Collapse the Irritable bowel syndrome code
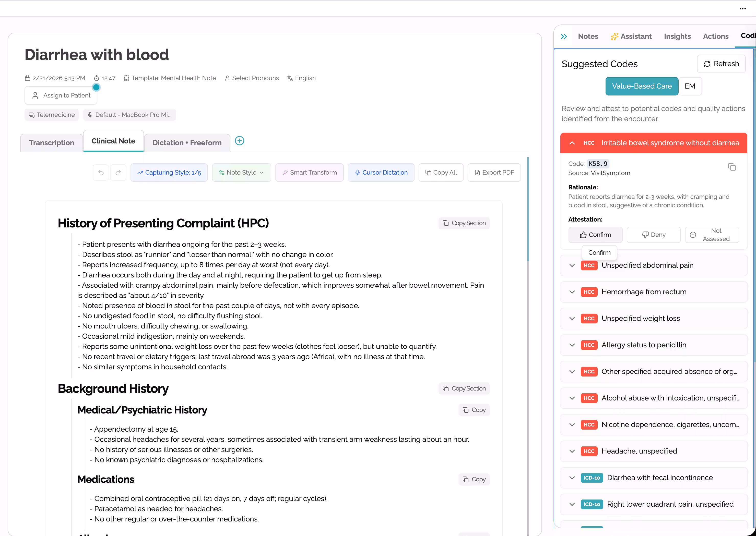Screen dimensions: 756x536 click(572, 143)
